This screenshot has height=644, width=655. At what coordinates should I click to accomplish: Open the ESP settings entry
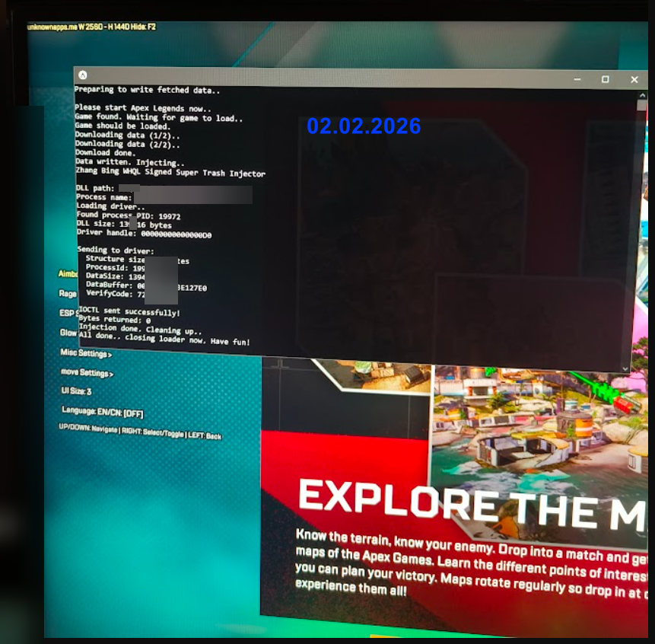point(68,313)
